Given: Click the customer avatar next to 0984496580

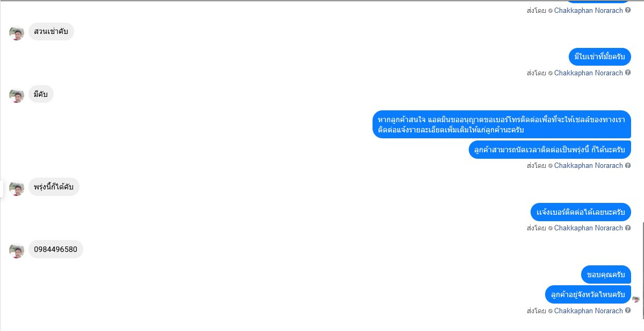Looking at the screenshot, I should click(17, 251).
